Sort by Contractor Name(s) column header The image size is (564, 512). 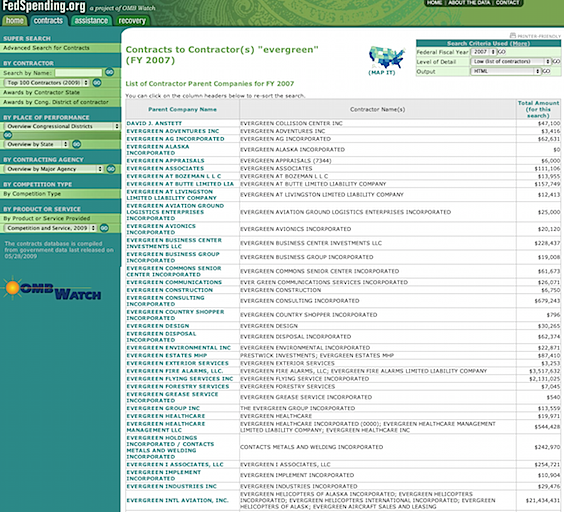tap(378, 109)
